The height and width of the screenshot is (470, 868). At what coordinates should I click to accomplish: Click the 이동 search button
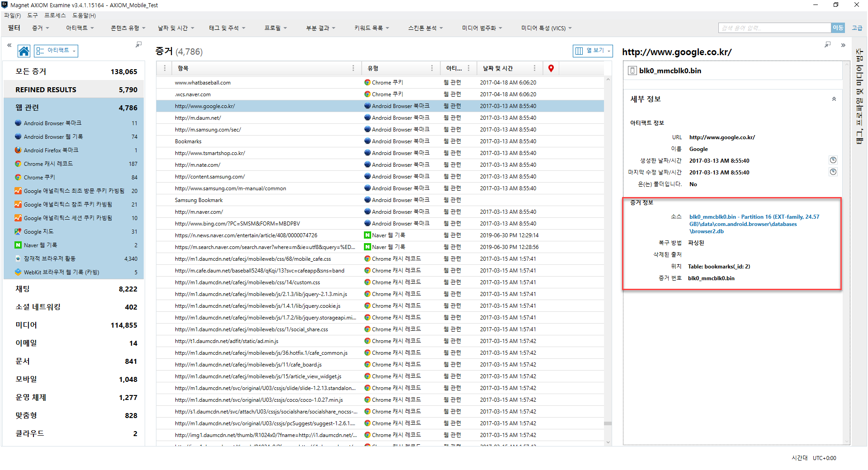click(838, 28)
